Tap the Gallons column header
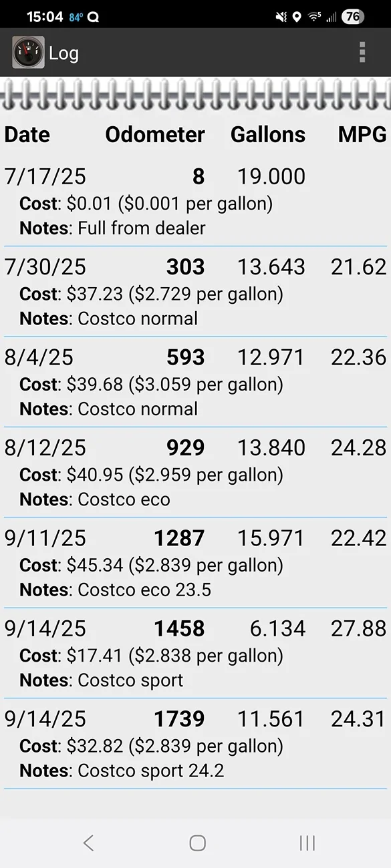 [x=268, y=135]
